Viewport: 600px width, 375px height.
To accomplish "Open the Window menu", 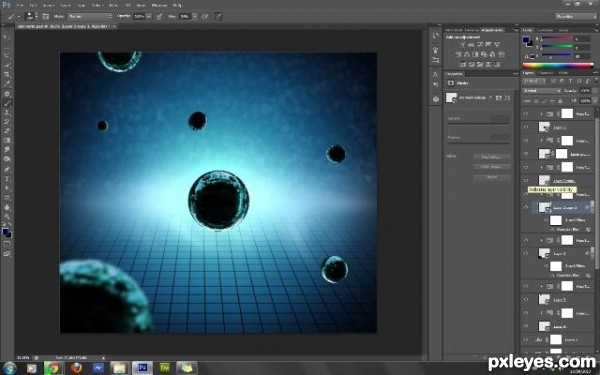I will (159, 5).
